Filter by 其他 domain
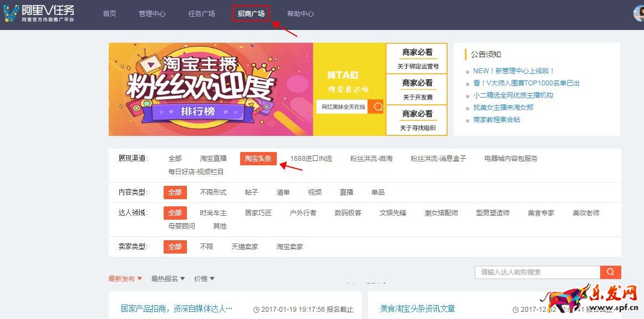This screenshot has height=319, width=644. [220, 226]
